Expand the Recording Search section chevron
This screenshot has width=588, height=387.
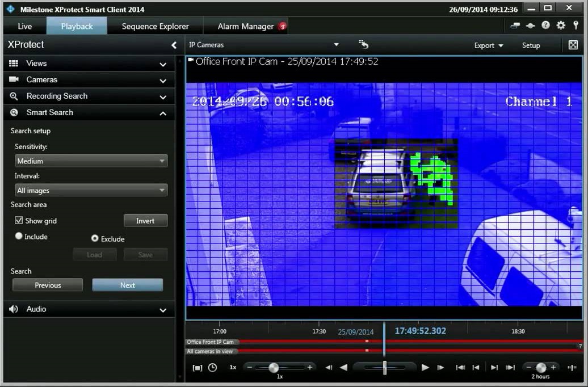click(163, 98)
